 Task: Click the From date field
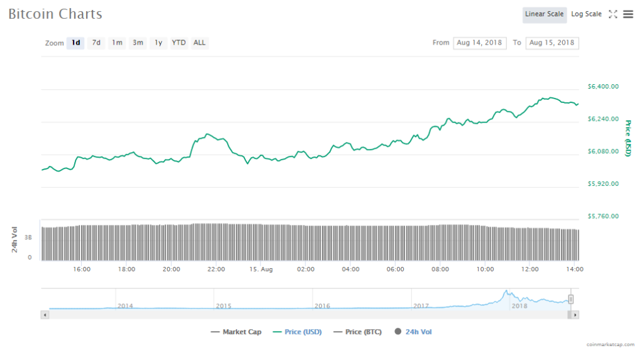tap(479, 43)
